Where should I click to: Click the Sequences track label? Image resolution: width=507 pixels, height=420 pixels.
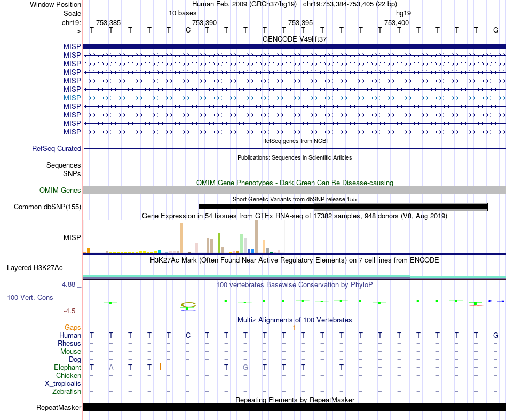[x=64, y=165]
